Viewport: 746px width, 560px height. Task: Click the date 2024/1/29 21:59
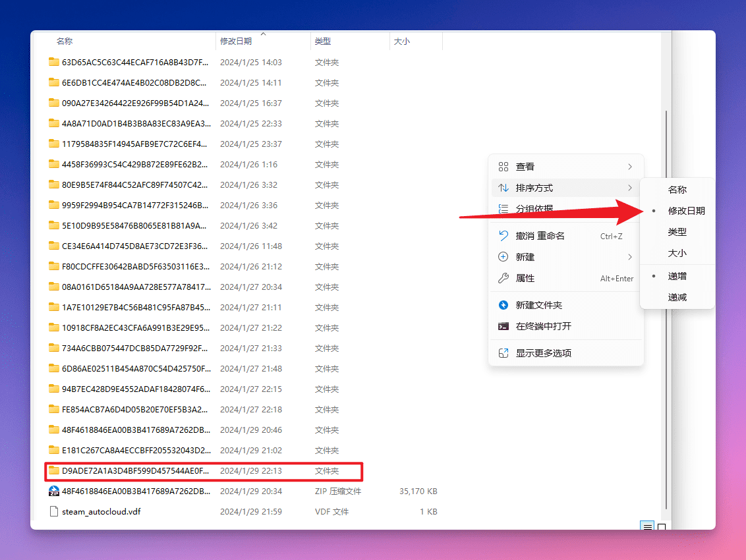(250, 512)
